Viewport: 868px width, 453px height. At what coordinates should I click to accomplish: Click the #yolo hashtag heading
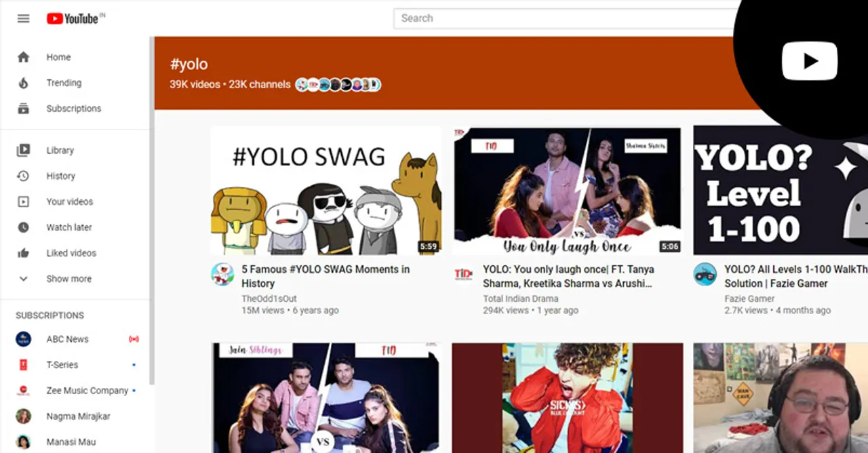(x=189, y=64)
